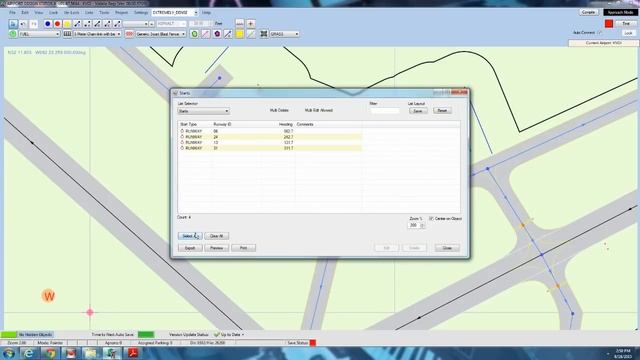Click the first taxi link tool after the yellow square
The image size is (640, 360).
(77, 24)
